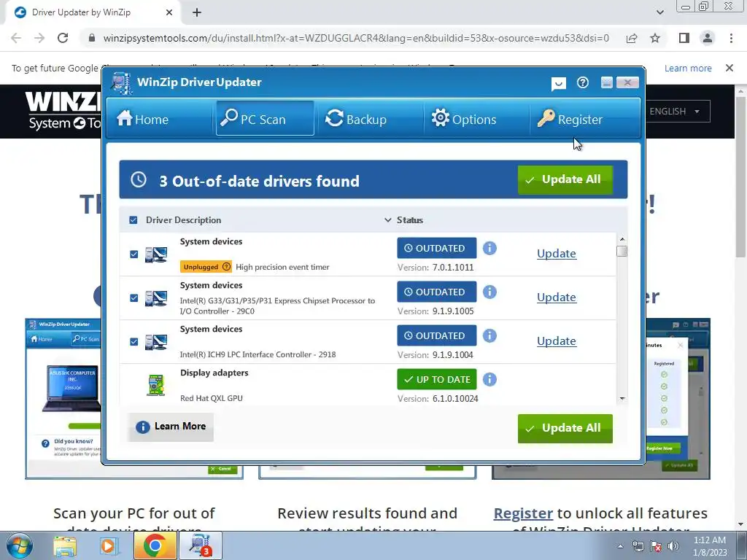
Task: Open the Chrome side panel icon
Action: click(x=684, y=38)
